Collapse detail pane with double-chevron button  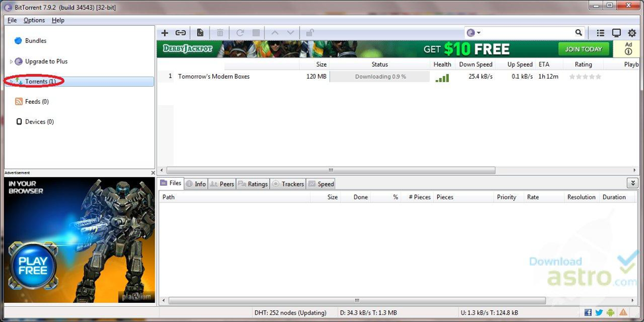tap(633, 183)
